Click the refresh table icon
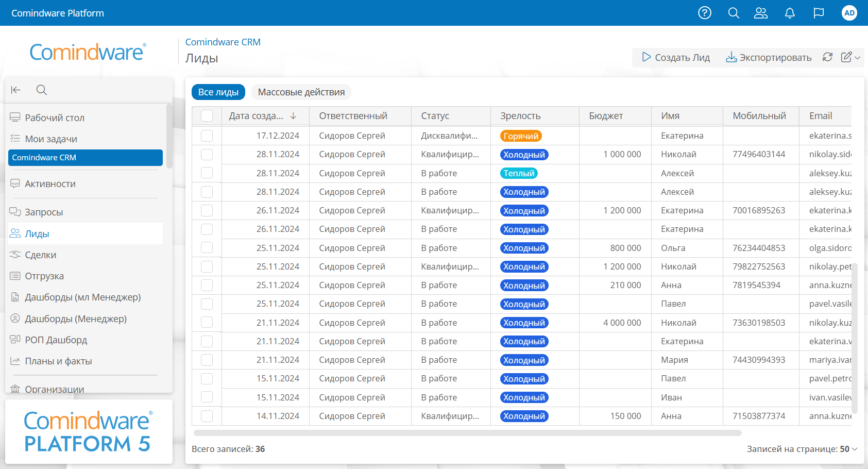This screenshot has width=868, height=469. (x=827, y=57)
